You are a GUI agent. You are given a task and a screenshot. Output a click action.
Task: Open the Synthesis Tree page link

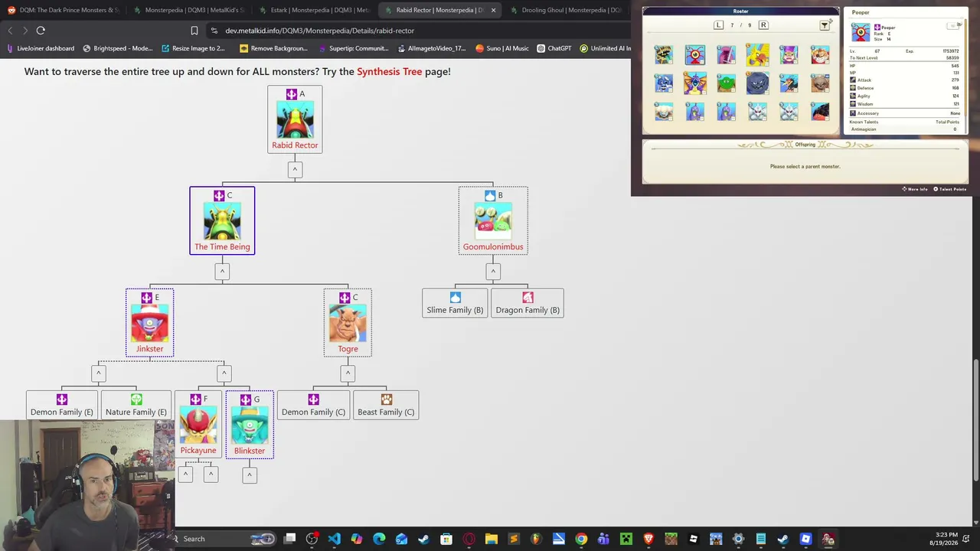(389, 71)
